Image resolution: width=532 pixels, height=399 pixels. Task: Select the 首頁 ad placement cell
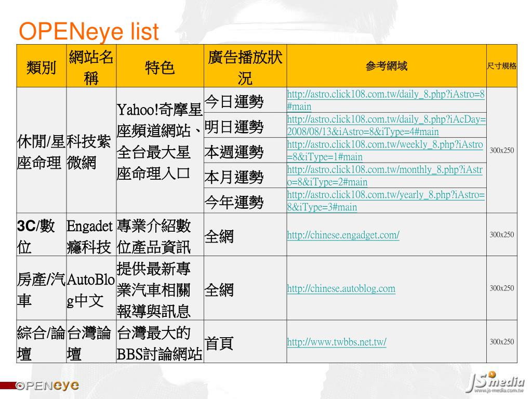coord(245,341)
